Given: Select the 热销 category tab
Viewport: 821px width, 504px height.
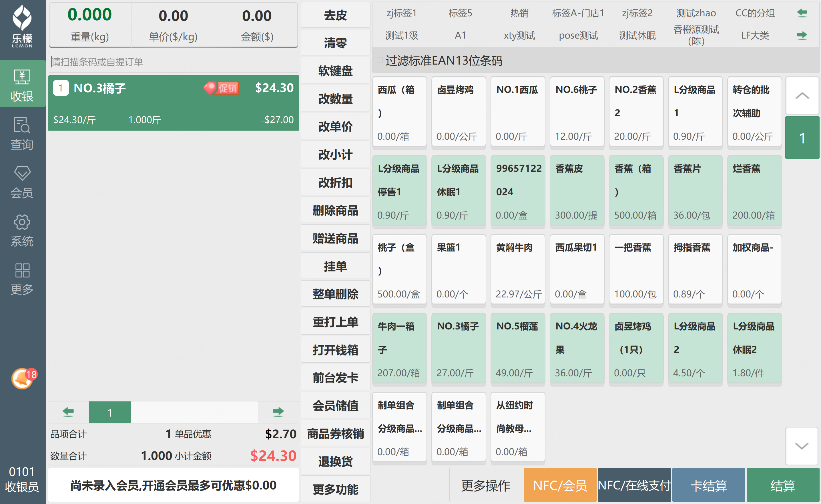Looking at the screenshot, I should pyautogui.click(x=519, y=13).
